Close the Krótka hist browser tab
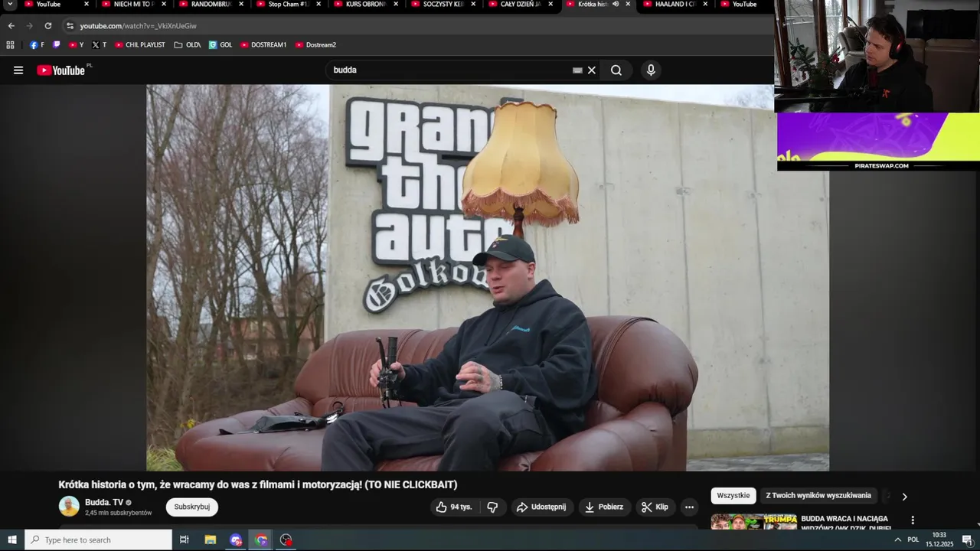The height and width of the screenshot is (551, 980). tap(628, 5)
